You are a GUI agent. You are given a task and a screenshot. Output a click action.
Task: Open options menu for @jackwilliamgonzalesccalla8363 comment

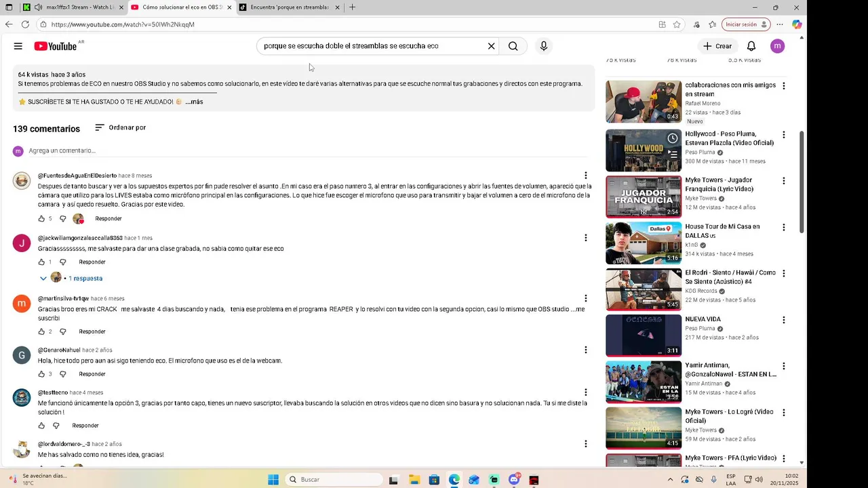(586, 238)
